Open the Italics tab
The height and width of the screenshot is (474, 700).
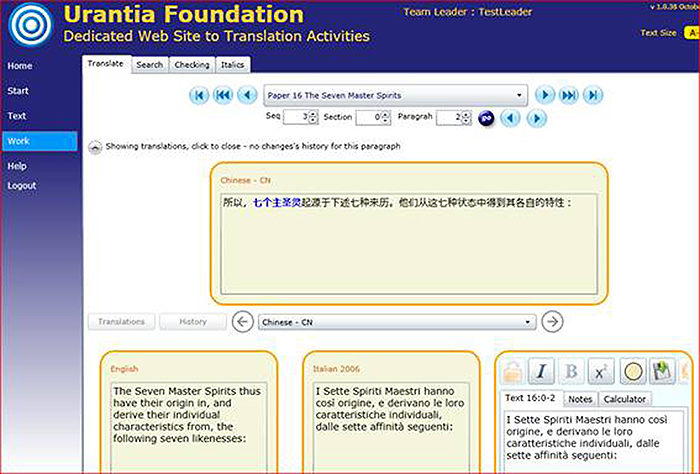pyautogui.click(x=233, y=65)
